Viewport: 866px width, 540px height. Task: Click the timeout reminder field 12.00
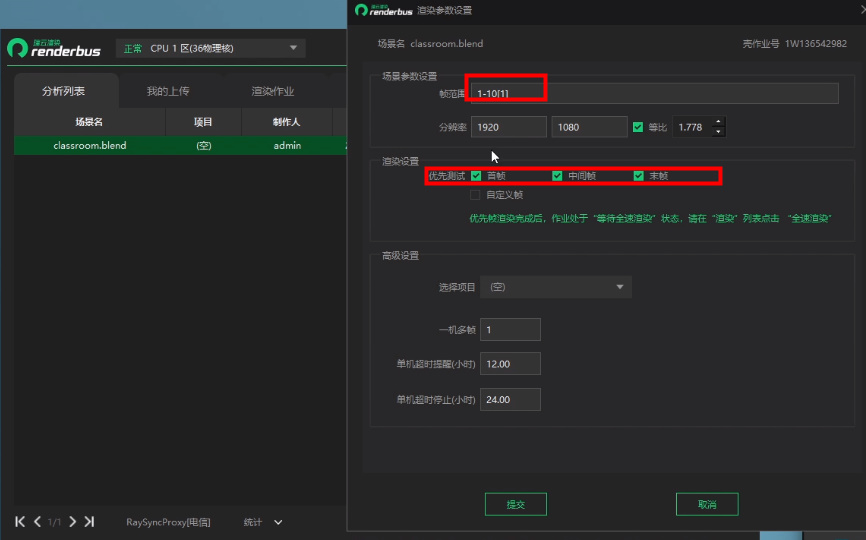pos(510,364)
